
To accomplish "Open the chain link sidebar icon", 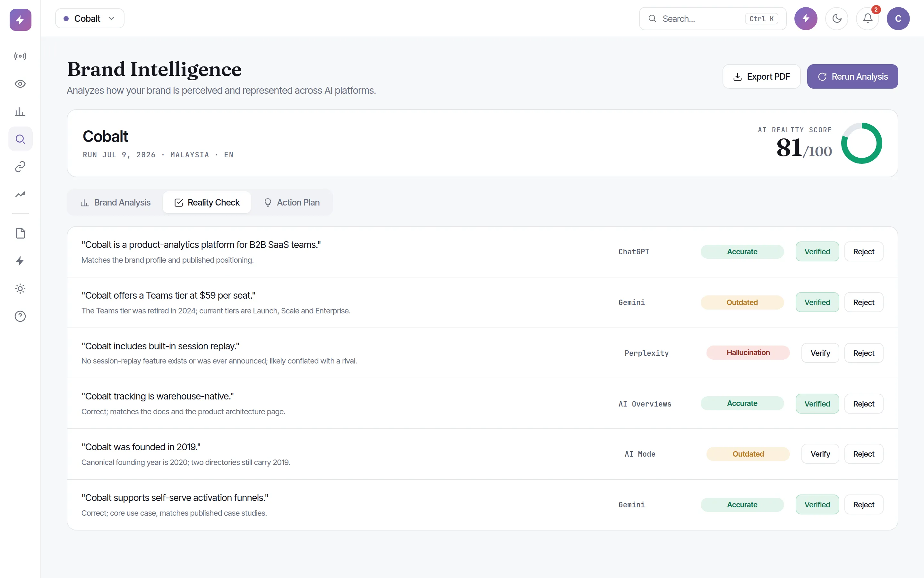I will click(x=20, y=167).
